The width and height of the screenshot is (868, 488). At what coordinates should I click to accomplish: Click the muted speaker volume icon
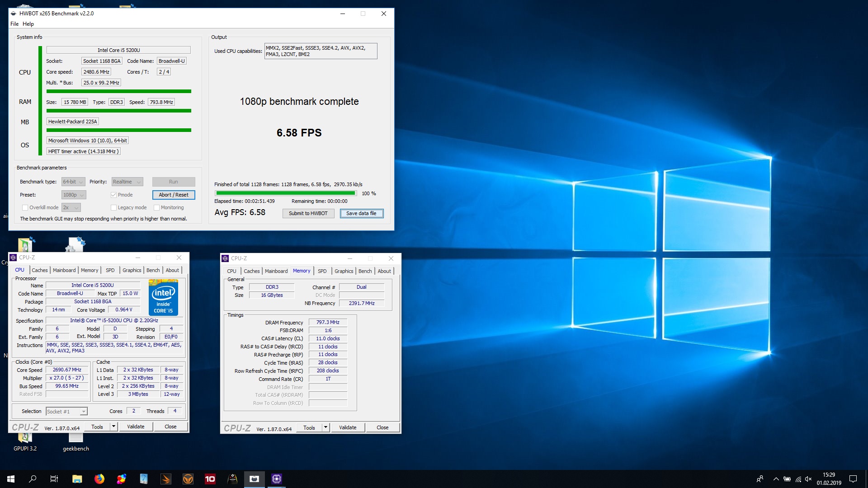(x=809, y=479)
